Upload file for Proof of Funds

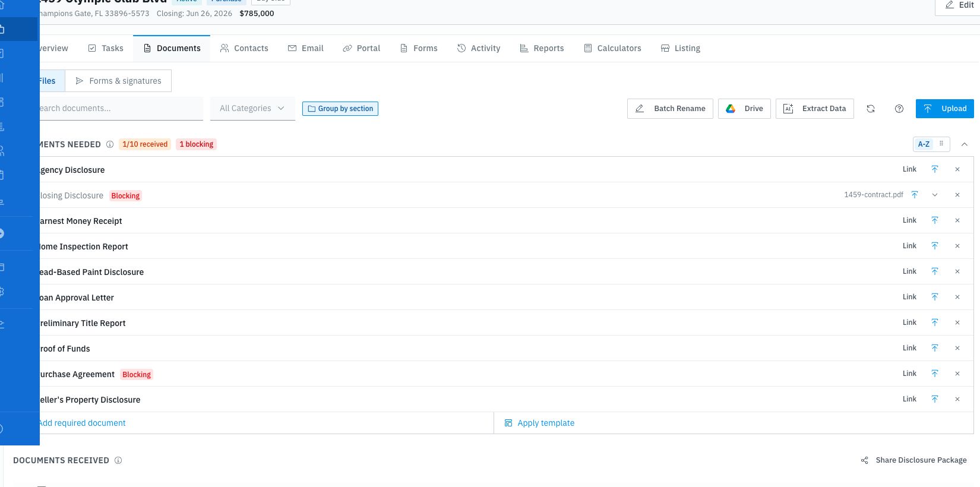(935, 348)
